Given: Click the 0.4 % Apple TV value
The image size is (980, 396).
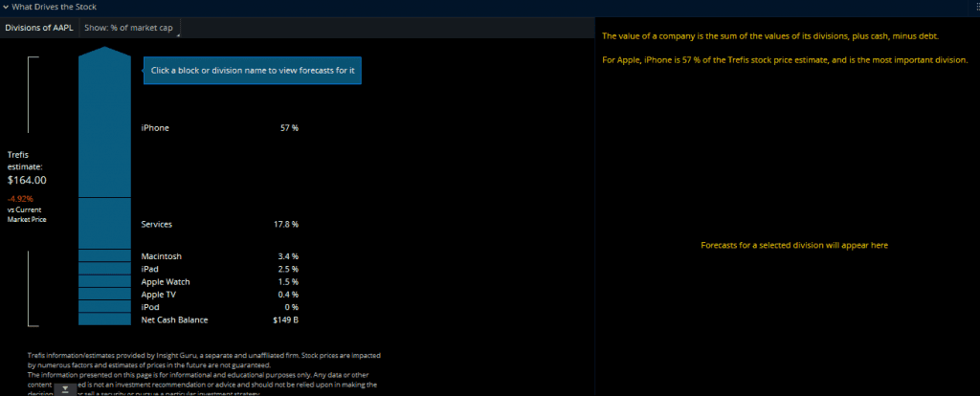Looking at the screenshot, I should pos(288,295).
